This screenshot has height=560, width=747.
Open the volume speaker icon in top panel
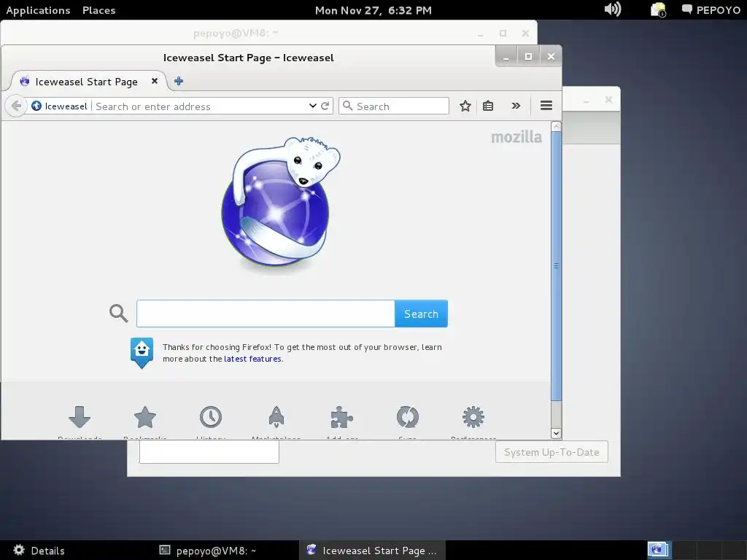pyautogui.click(x=612, y=9)
